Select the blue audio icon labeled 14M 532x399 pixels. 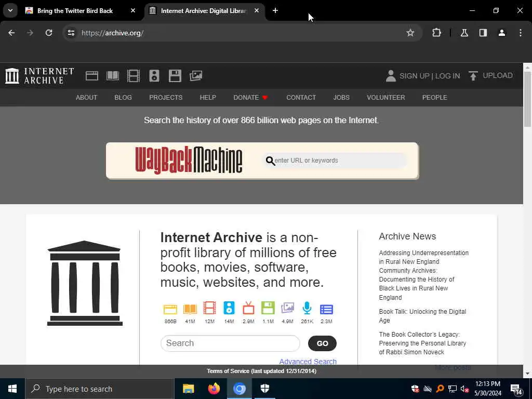(229, 308)
